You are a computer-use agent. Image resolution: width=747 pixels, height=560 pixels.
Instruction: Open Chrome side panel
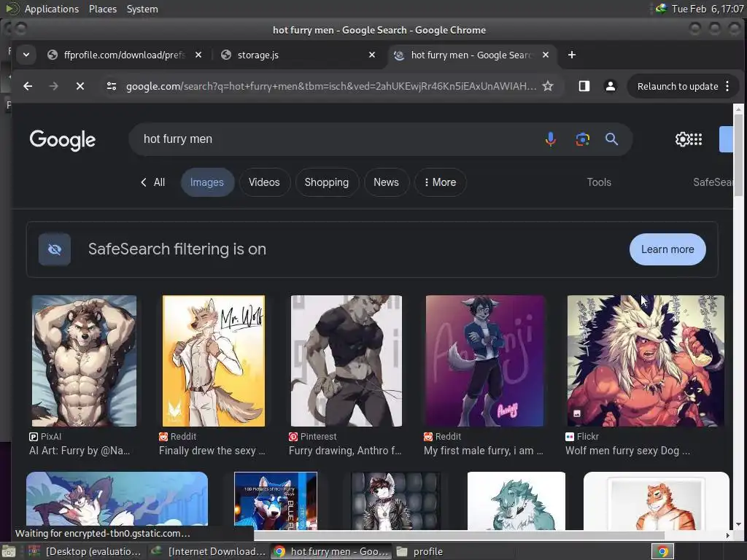[584, 86]
